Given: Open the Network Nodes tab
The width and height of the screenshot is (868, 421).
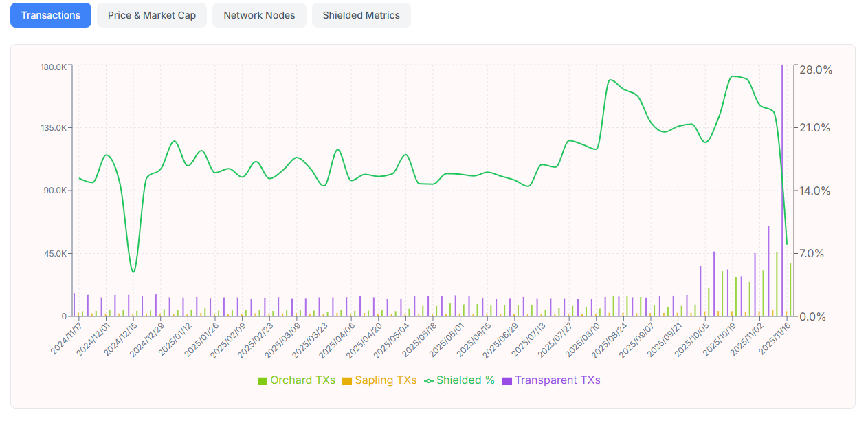Looking at the screenshot, I should point(259,15).
